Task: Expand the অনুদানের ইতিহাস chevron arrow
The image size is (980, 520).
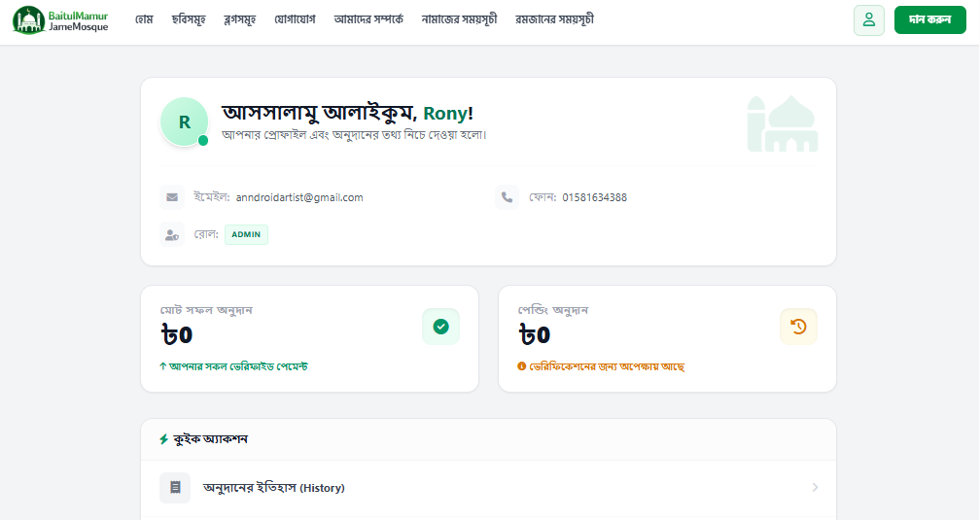Action: pos(815,488)
